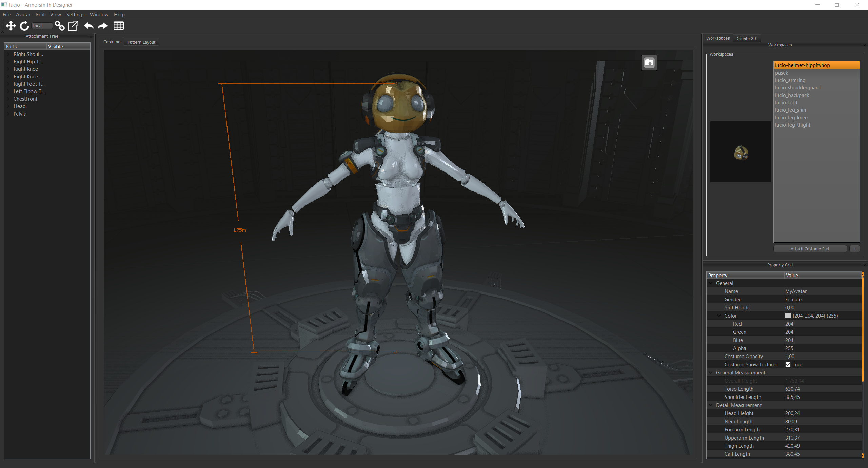This screenshot has height=468, width=868.
Task: Select the lucio_foot workspace
Action: [816, 103]
